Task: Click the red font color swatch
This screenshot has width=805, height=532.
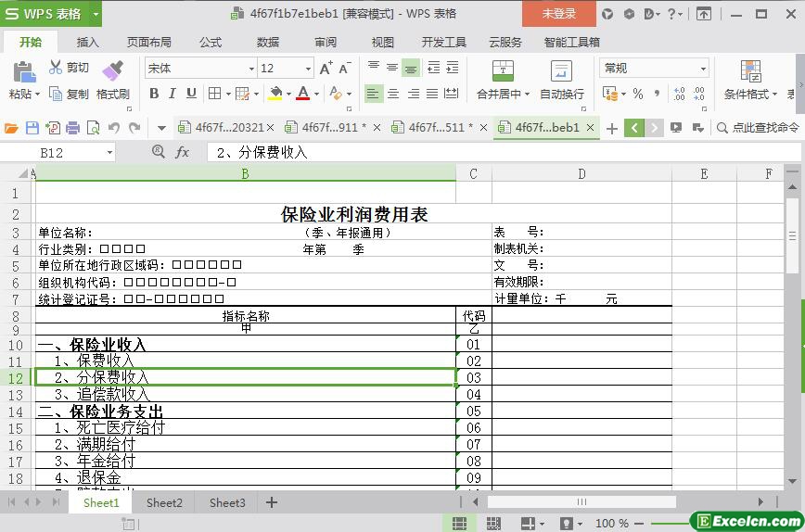Action: click(x=302, y=94)
